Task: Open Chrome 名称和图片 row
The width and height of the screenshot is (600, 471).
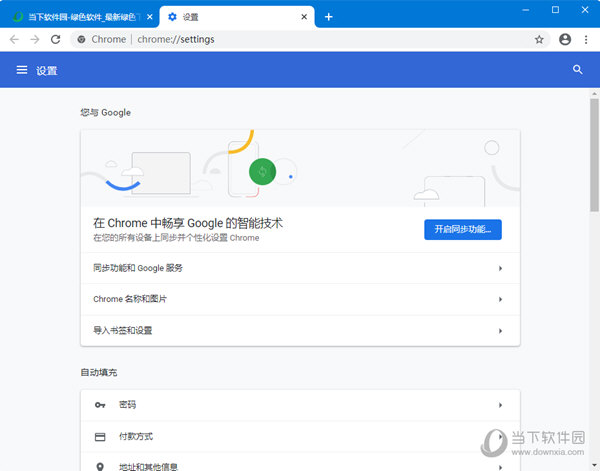Action: pos(300,299)
